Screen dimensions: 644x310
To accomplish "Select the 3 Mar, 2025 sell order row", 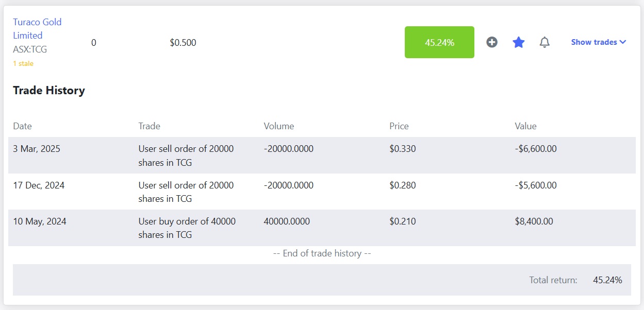I will tap(322, 156).
